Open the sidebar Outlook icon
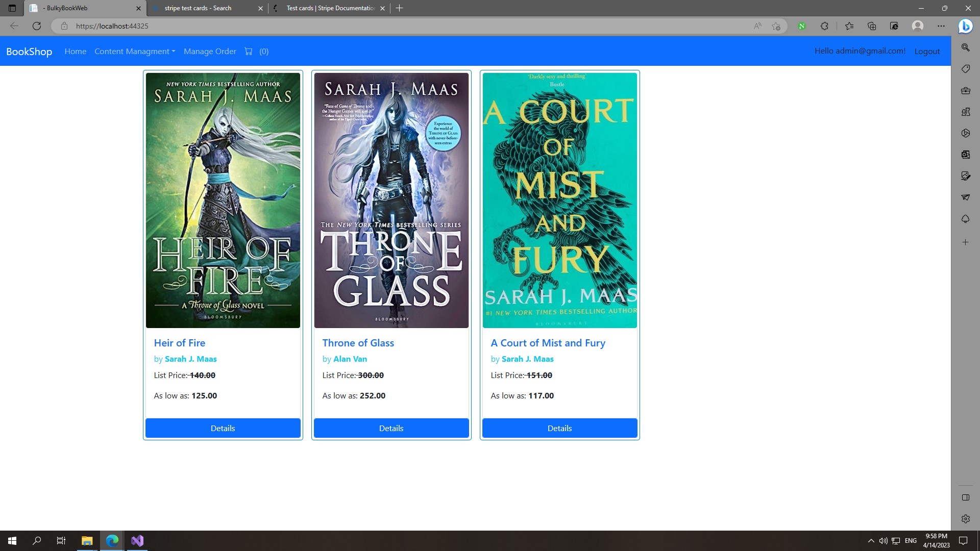Image resolution: width=980 pixels, height=551 pixels. pyautogui.click(x=965, y=155)
